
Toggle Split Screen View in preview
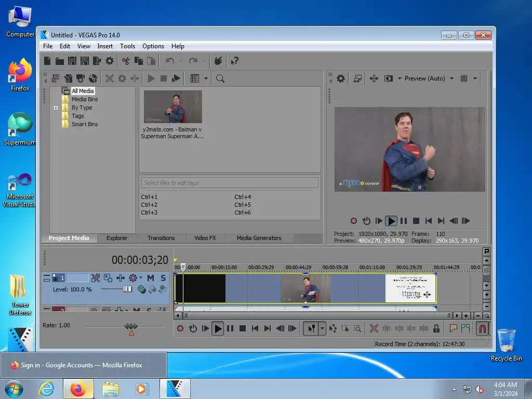point(389,79)
